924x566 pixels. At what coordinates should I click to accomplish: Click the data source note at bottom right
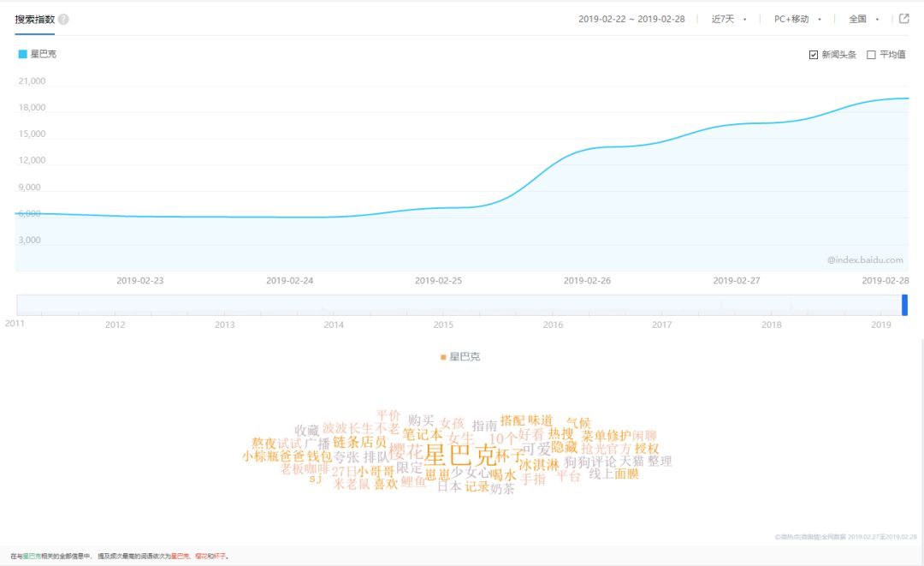[845, 537]
